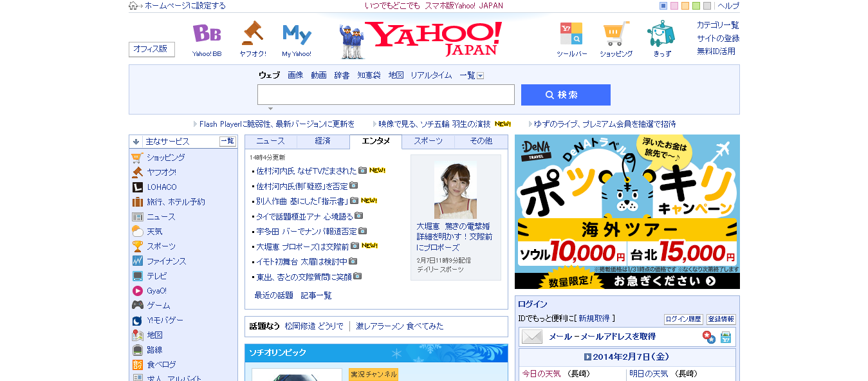The width and height of the screenshot is (868, 381).
Task: Click the LOHACO sidebar icon
Action: 137,187
